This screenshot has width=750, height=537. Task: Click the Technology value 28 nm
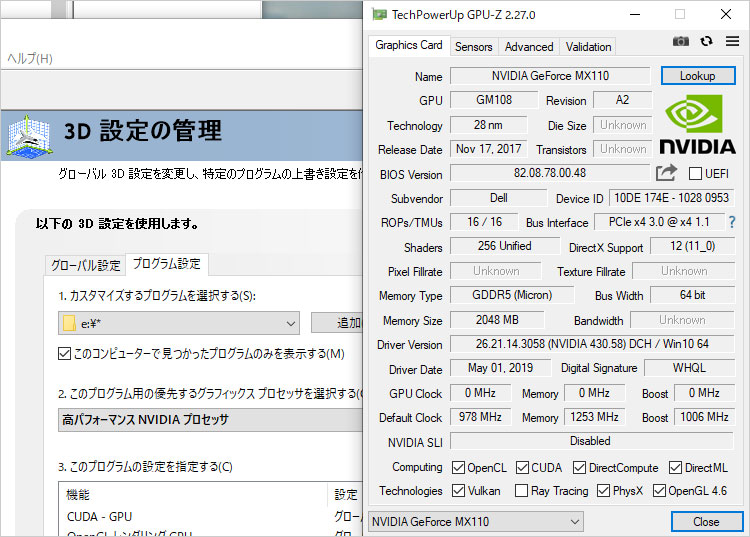tap(488, 125)
